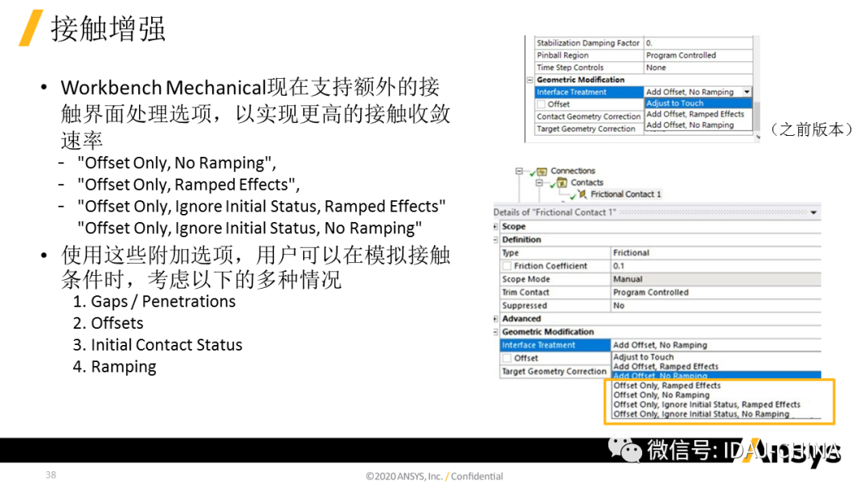Screen dimensions: 868x489
Task: Select the Contact Geometry Correction row
Action: (589, 117)
